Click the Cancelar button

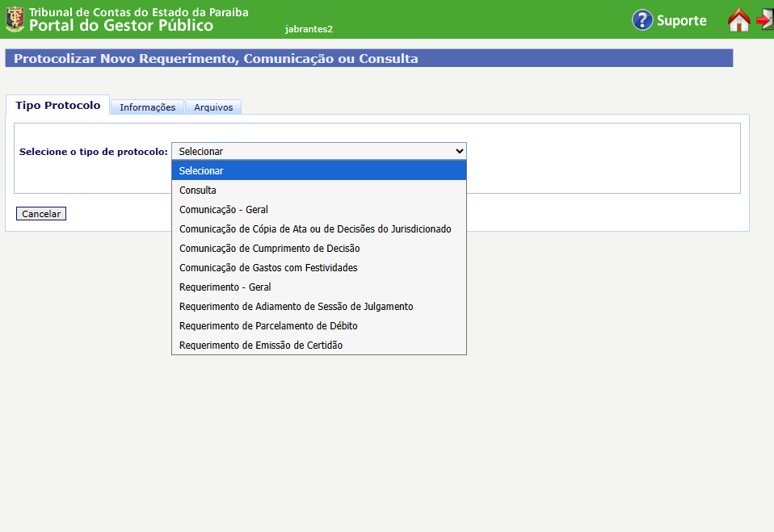[41, 213]
